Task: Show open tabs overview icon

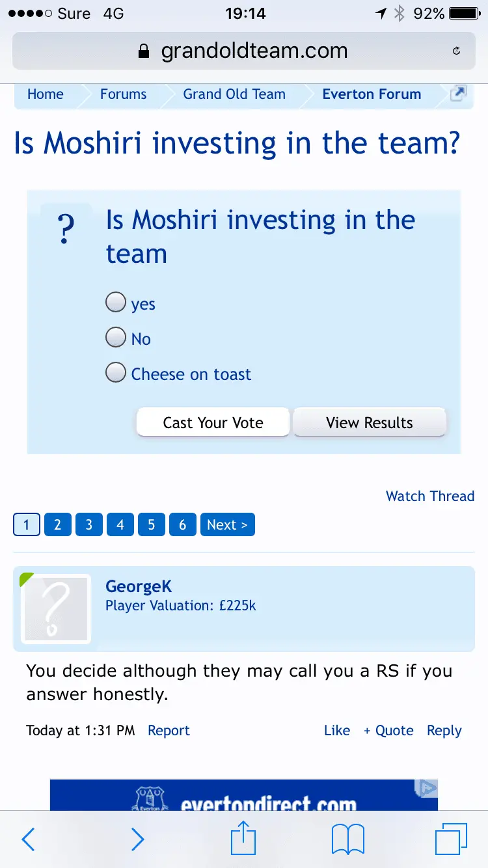Action: click(x=451, y=839)
